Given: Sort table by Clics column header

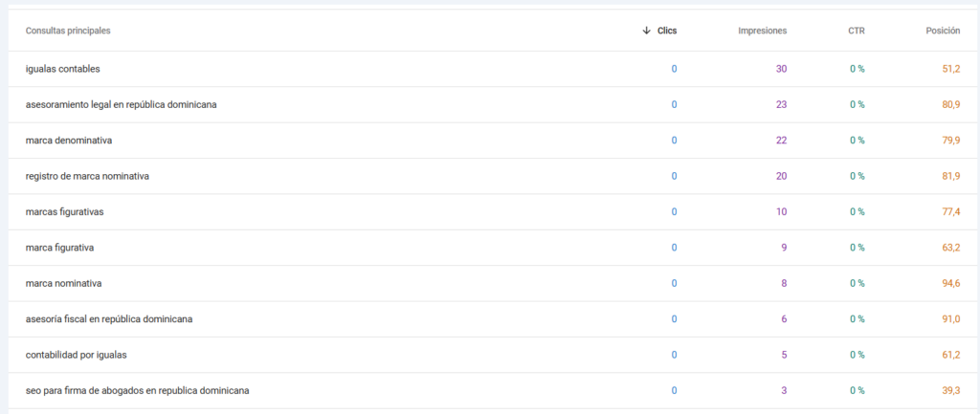Looking at the screenshot, I should click(x=667, y=31).
